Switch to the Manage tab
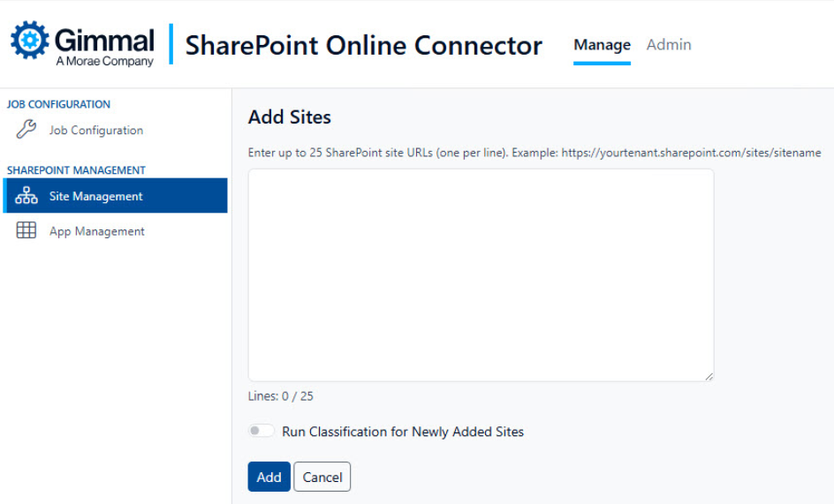This screenshot has width=834, height=504. 602,45
